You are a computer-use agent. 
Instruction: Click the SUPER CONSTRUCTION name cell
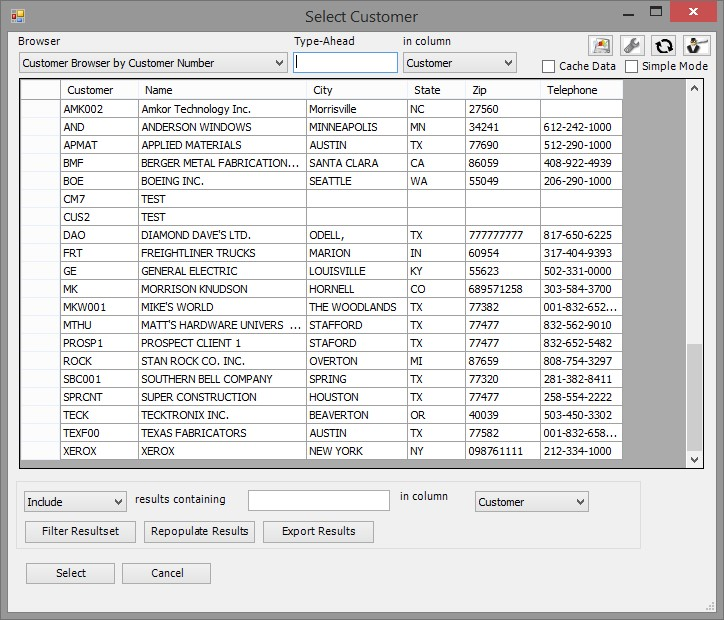point(222,397)
